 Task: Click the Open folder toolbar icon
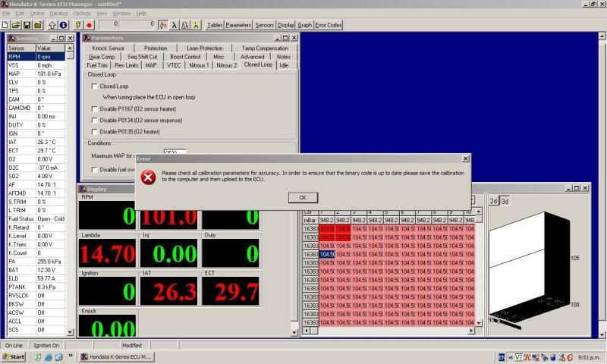click(x=16, y=25)
